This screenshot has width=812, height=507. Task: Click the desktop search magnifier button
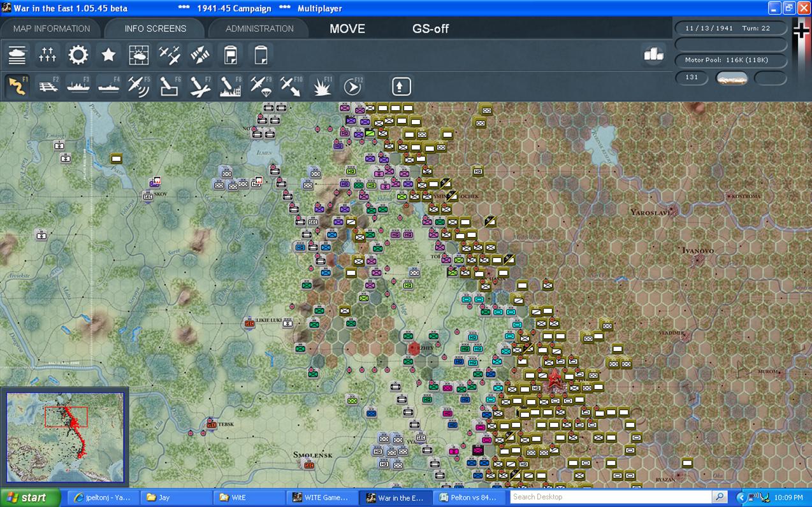[720, 497]
